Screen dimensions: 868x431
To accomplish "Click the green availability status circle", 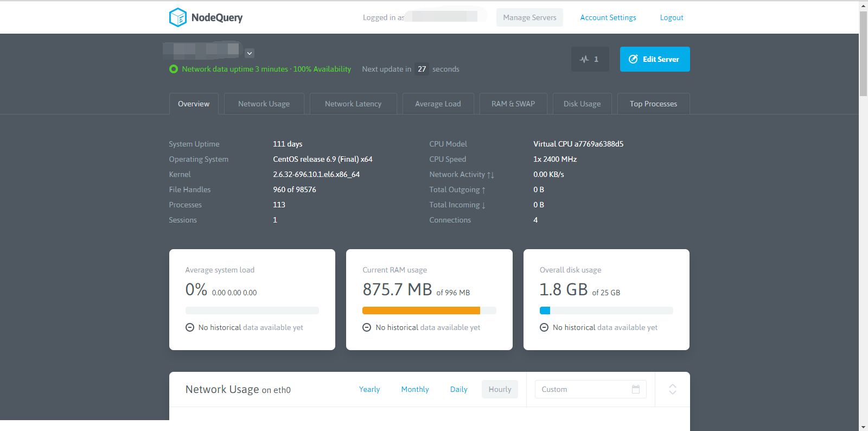I will point(174,69).
